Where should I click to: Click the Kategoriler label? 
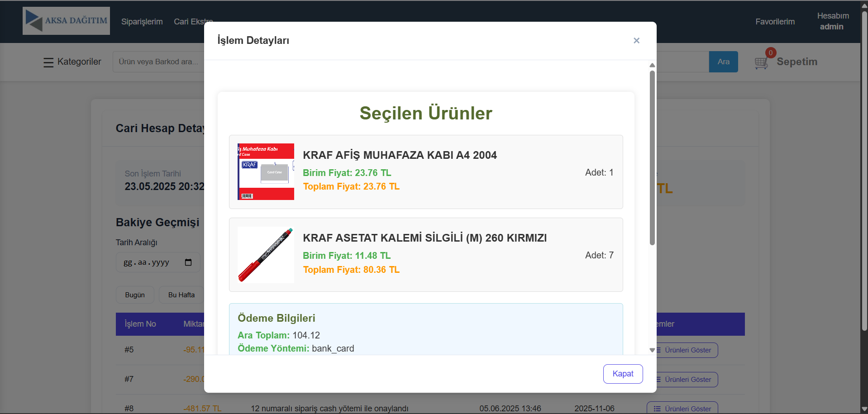pyautogui.click(x=79, y=62)
